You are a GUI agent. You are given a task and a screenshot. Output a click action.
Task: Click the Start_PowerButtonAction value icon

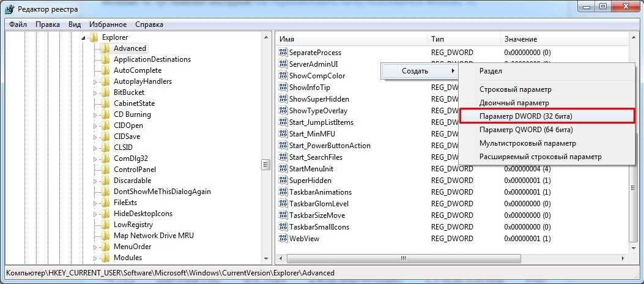point(283,146)
